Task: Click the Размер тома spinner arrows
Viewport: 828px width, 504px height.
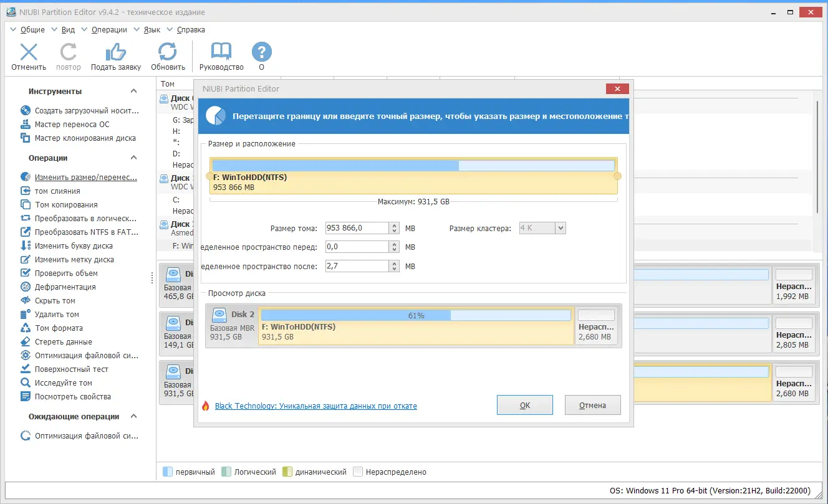Action: (395, 228)
